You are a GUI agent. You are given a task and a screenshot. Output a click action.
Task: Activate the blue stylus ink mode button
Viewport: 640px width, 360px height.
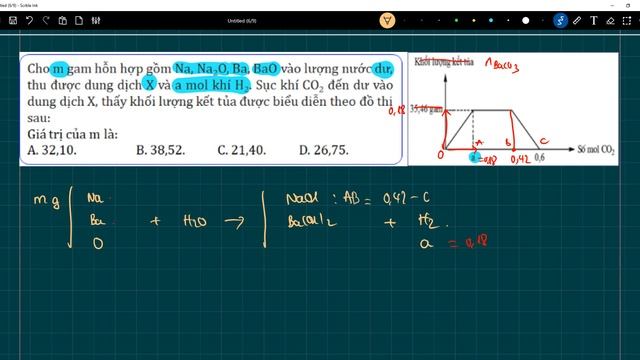560,20
